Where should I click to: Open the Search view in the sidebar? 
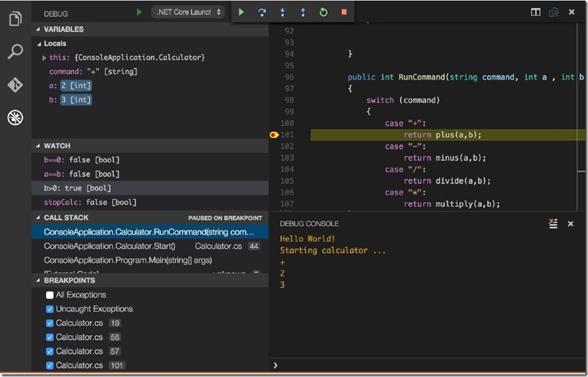(x=15, y=51)
